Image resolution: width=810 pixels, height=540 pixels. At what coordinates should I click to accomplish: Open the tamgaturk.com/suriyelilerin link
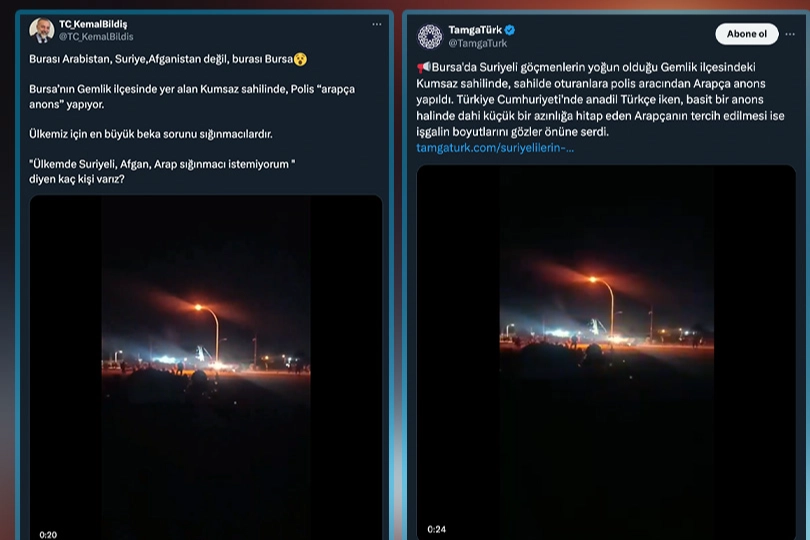coord(495,147)
